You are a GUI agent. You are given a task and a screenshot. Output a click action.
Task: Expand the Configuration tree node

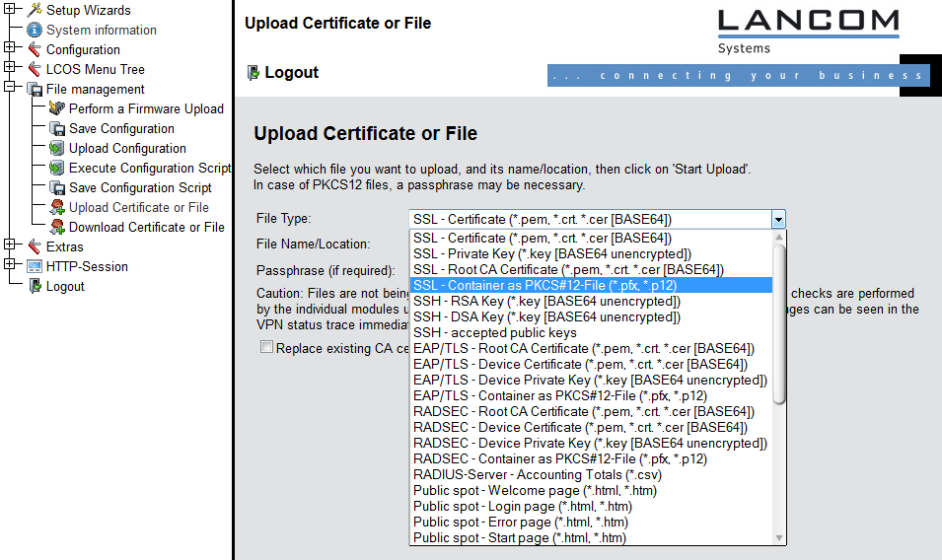(x=10, y=49)
